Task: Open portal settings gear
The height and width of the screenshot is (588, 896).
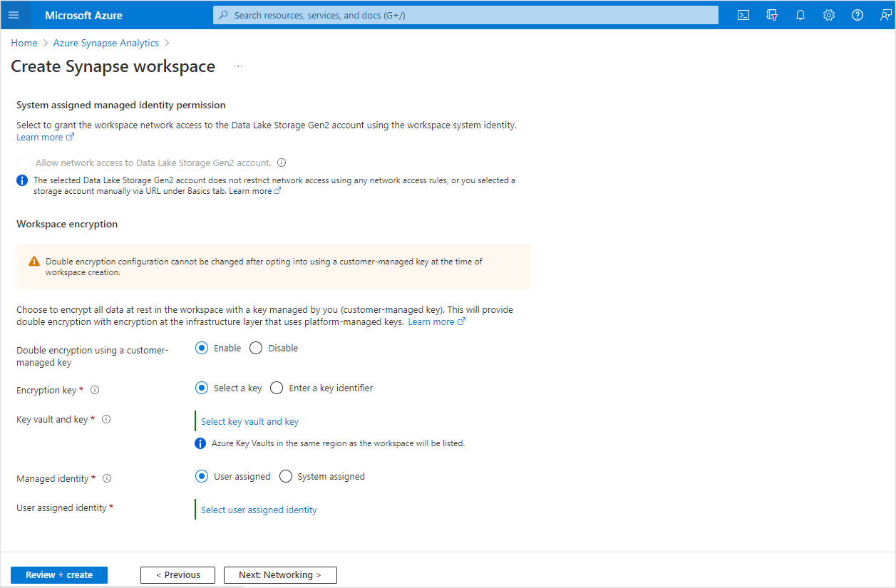Action: pos(829,15)
